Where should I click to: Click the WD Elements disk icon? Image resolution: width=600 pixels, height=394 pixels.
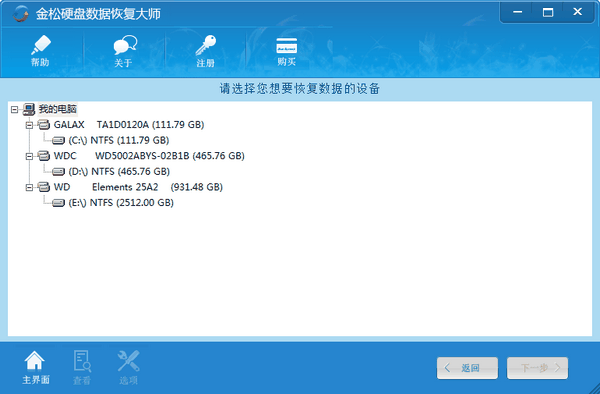pyautogui.click(x=44, y=187)
